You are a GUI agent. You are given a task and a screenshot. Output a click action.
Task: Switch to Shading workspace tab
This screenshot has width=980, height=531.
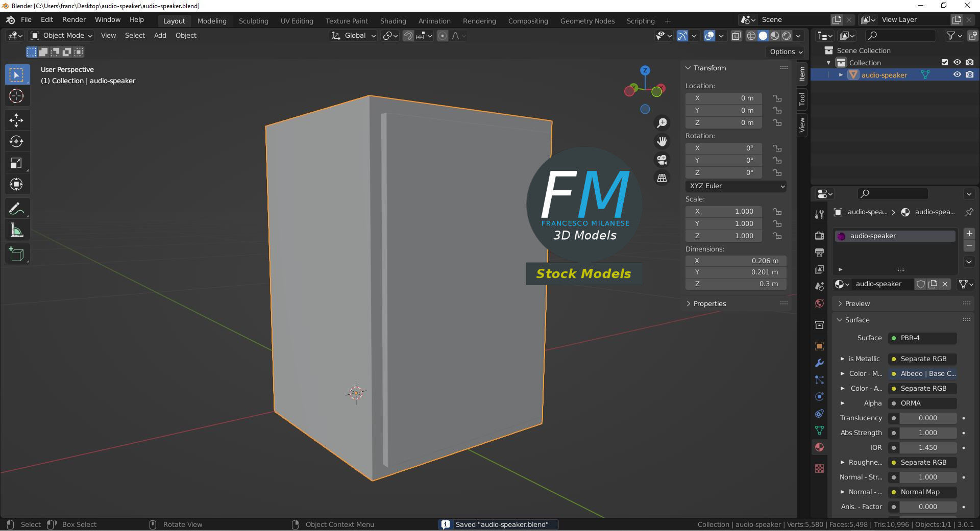393,21
